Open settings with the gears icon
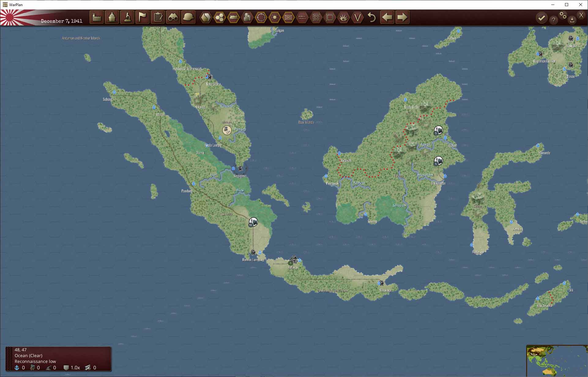The image size is (588, 377). click(x=563, y=15)
